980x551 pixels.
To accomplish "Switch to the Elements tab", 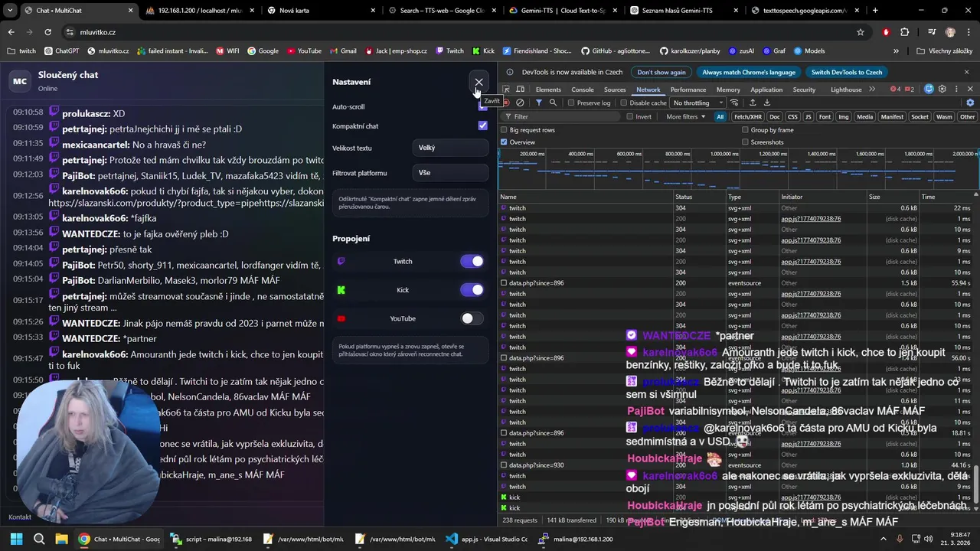I will coord(548,90).
